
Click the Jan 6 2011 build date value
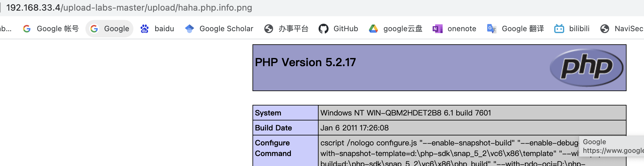[x=354, y=128]
